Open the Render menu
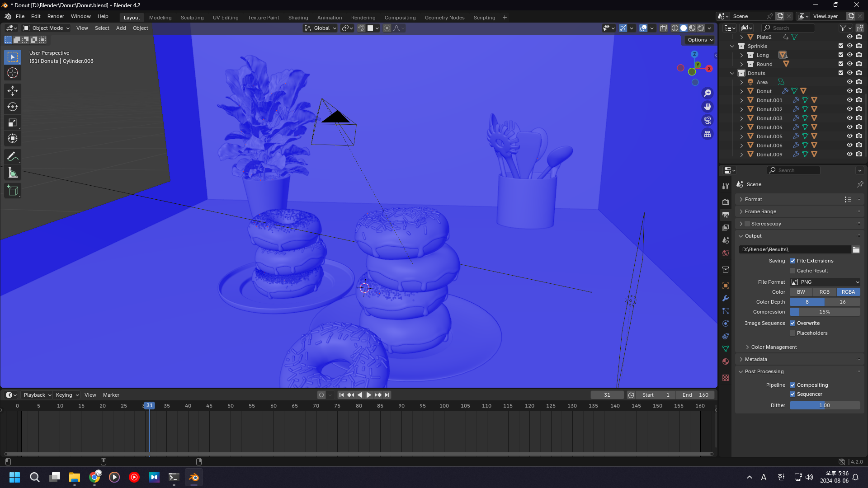The width and height of the screenshot is (868, 488). 56,16
